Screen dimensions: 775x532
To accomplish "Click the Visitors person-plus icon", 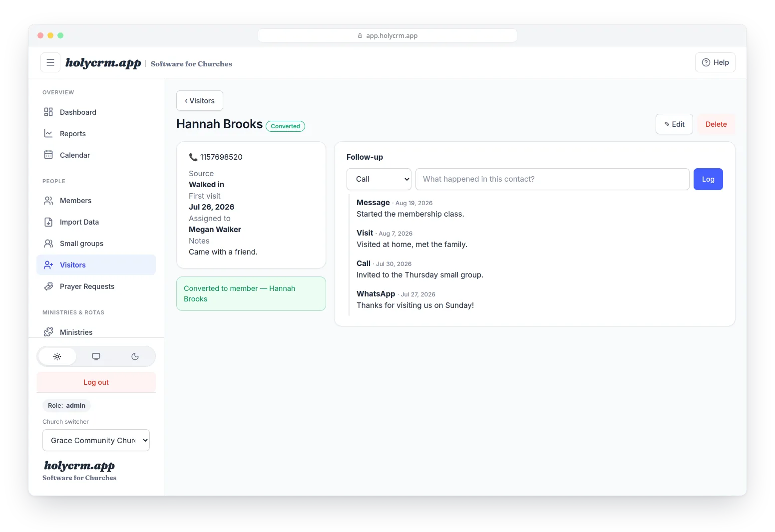I will click(x=48, y=265).
